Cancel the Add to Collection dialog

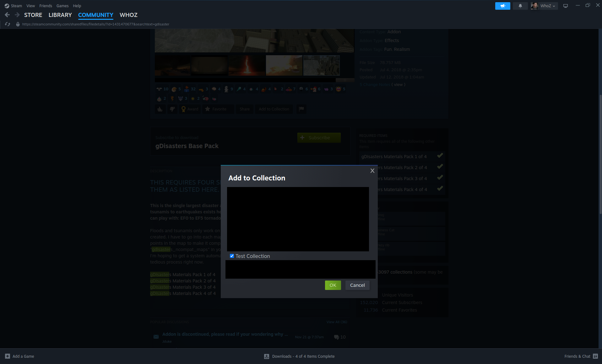pyautogui.click(x=357, y=285)
